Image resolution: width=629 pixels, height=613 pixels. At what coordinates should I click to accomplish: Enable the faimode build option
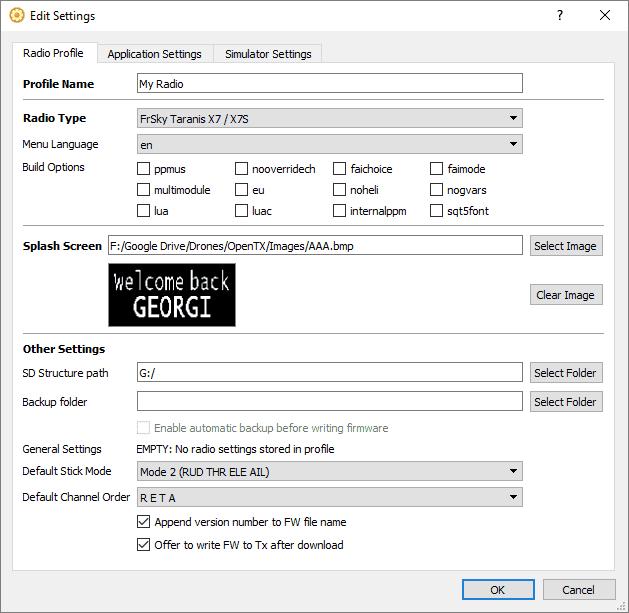[x=436, y=168]
